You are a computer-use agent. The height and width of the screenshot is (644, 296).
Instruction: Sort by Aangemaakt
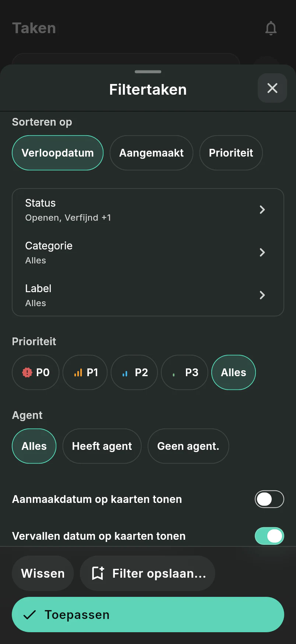pyautogui.click(x=151, y=153)
